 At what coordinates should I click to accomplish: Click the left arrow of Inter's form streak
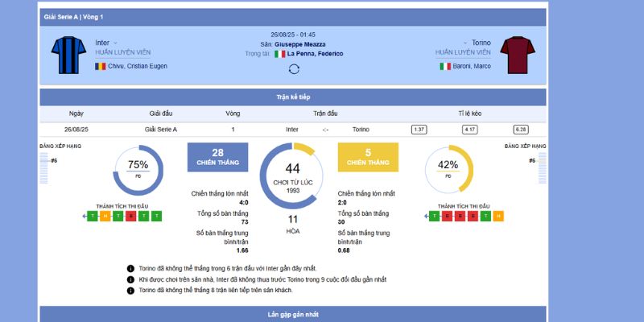(x=85, y=216)
